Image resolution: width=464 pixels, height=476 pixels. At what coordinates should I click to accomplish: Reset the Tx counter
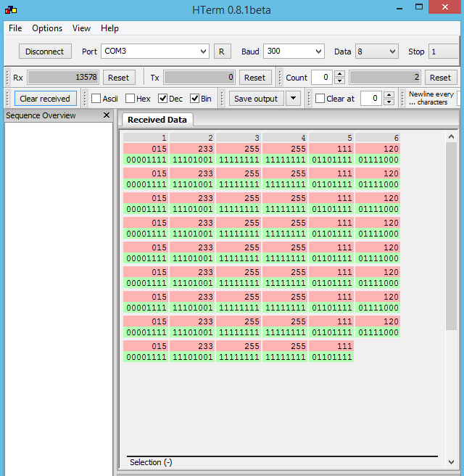pos(255,78)
